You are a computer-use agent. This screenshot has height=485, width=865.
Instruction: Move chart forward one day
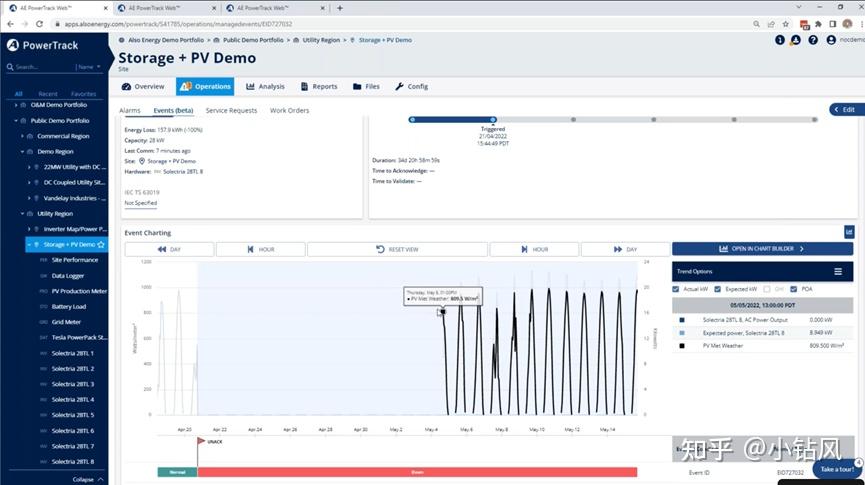(626, 249)
